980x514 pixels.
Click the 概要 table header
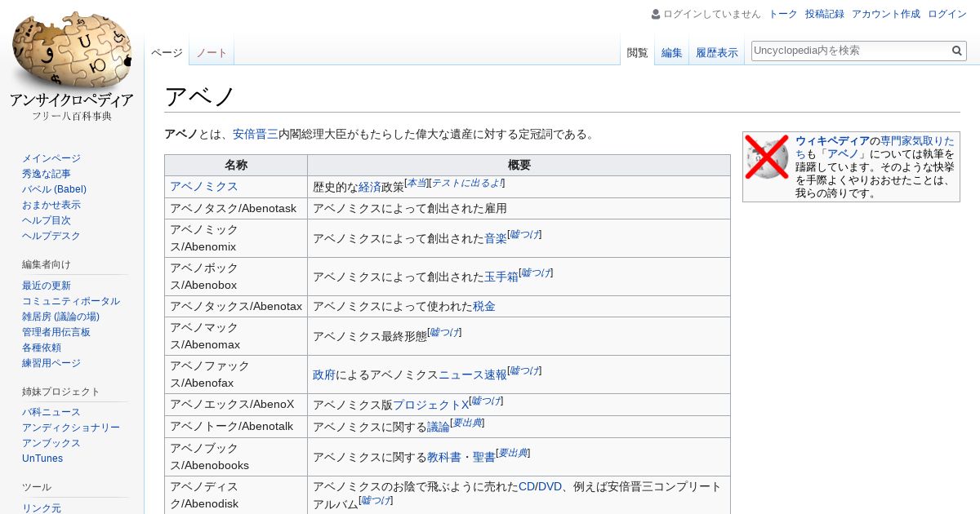click(x=519, y=165)
